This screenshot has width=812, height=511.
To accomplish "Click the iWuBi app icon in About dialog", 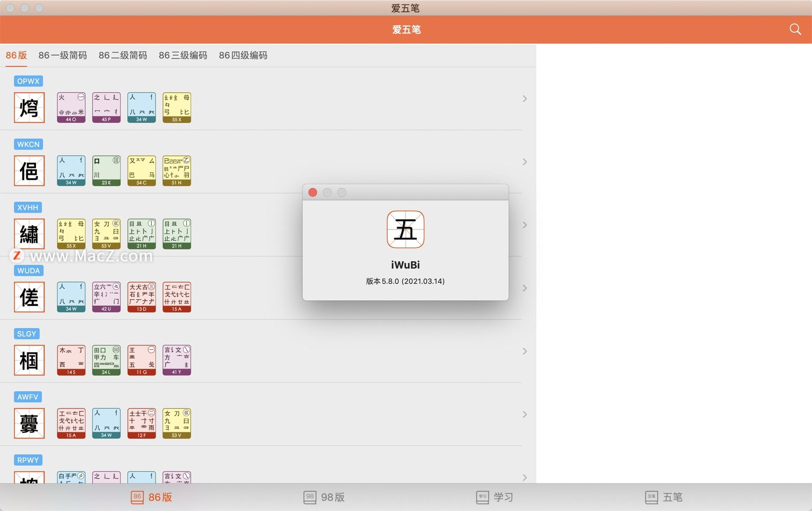I will pyautogui.click(x=405, y=229).
